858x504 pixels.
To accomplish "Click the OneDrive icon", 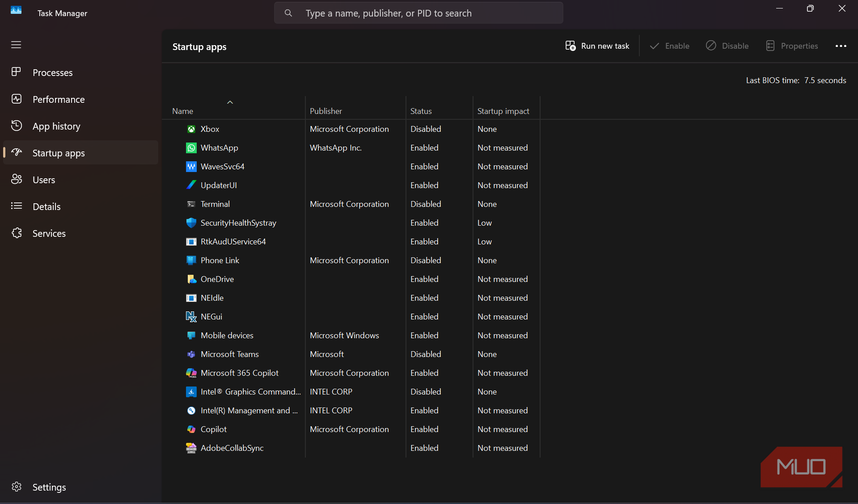I will (x=191, y=279).
